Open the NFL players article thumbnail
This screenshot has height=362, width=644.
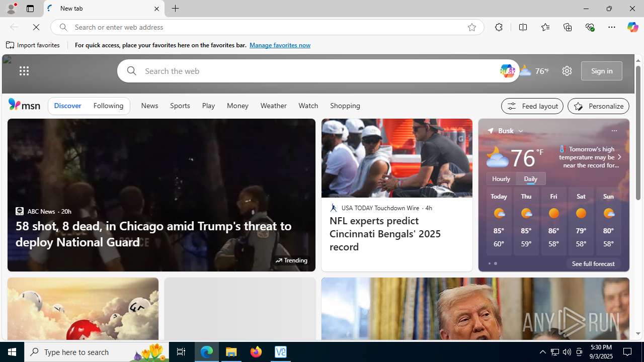tap(397, 158)
